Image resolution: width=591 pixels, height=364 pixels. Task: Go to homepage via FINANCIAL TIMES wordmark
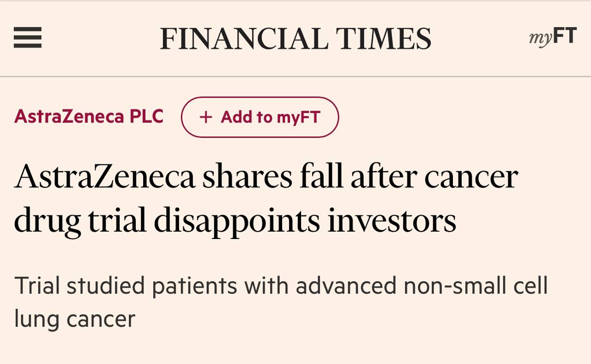[295, 38]
